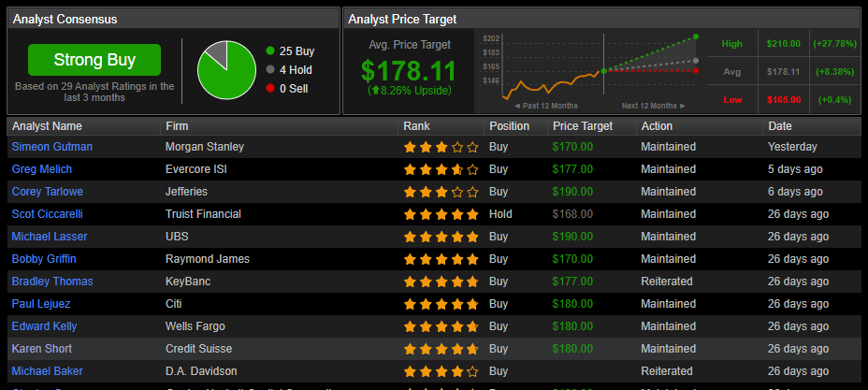Click Bobby Griffin's star rank rating
Screen dimensions: 868x390
coord(441,259)
